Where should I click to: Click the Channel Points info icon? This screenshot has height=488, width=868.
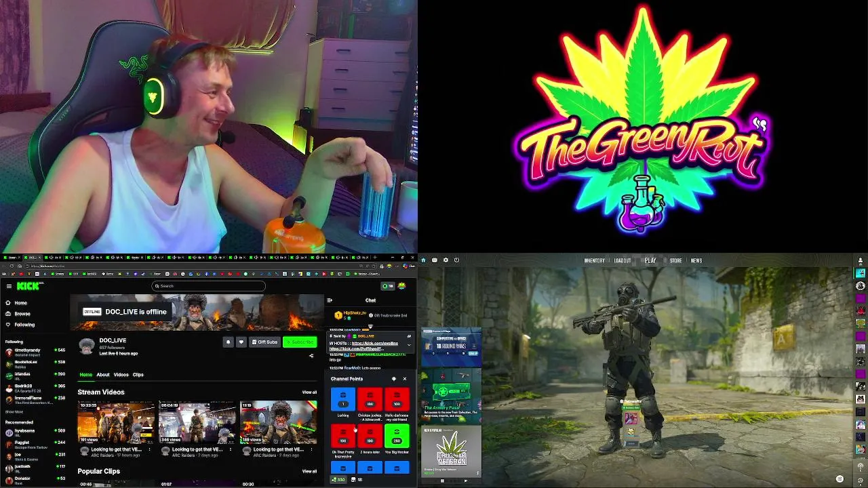click(393, 379)
